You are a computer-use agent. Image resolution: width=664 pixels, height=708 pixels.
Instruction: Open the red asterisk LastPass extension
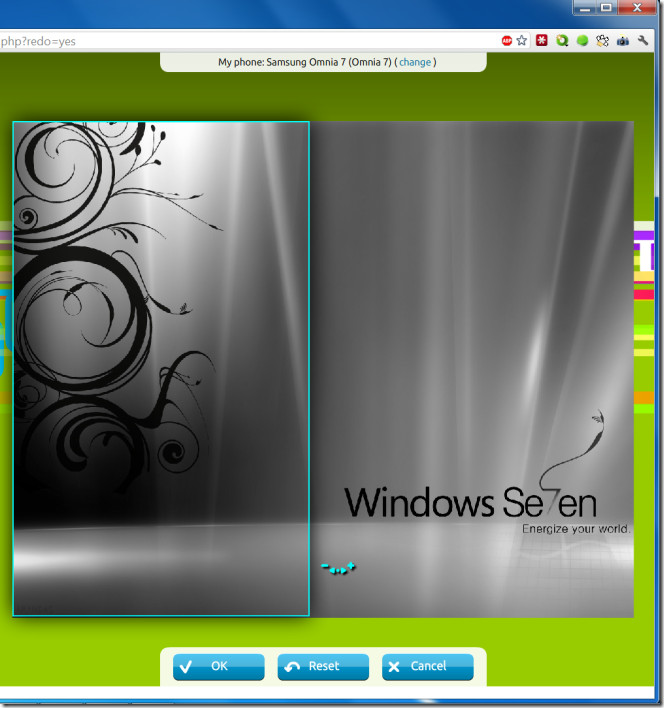(x=542, y=41)
